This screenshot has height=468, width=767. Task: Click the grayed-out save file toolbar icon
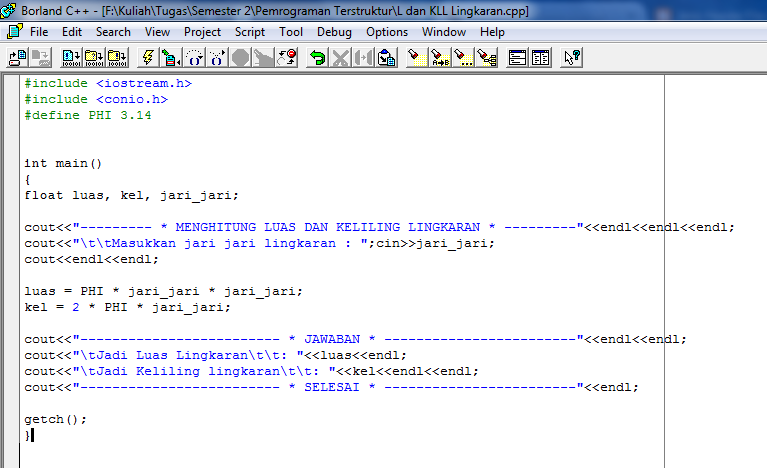click(41, 58)
